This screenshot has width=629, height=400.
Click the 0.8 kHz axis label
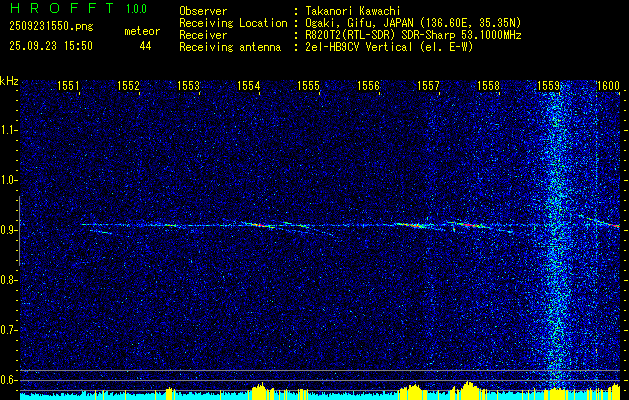tap(9, 280)
